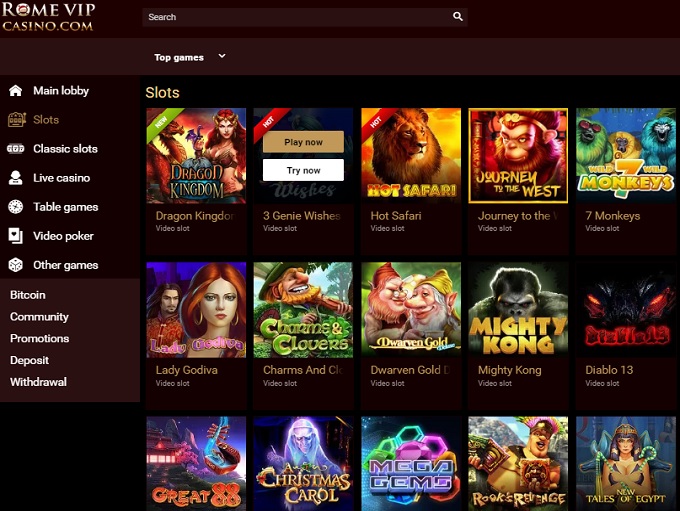
Task: Open the Live casino section
Action: [62, 178]
